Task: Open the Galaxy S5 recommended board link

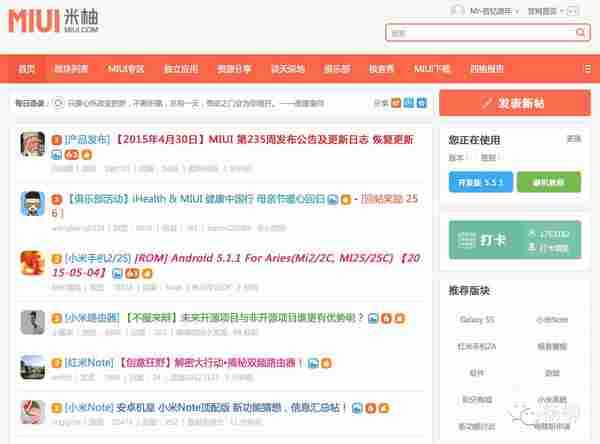Action: 476,319
